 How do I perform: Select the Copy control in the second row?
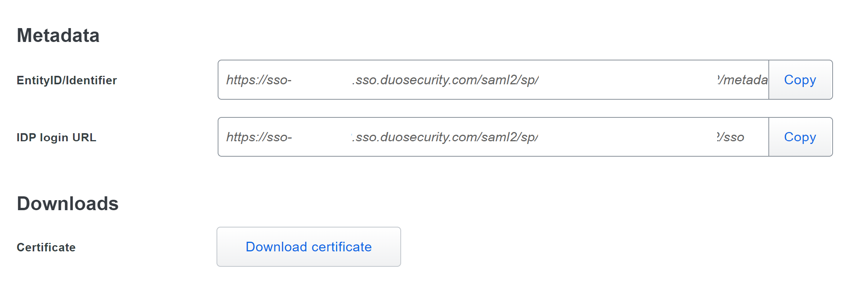click(800, 137)
